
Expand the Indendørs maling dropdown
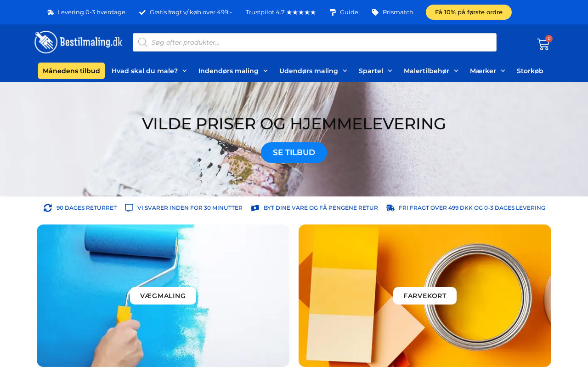(233, 71)
